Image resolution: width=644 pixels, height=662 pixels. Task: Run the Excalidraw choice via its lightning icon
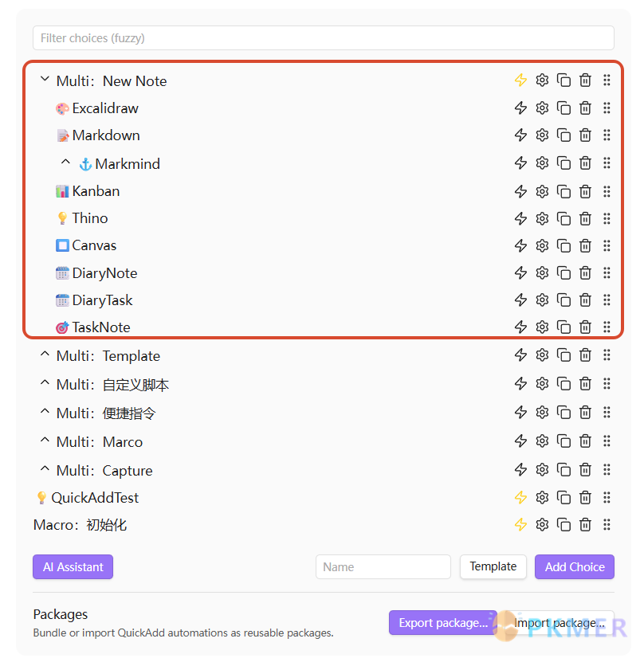coord(521,108)
